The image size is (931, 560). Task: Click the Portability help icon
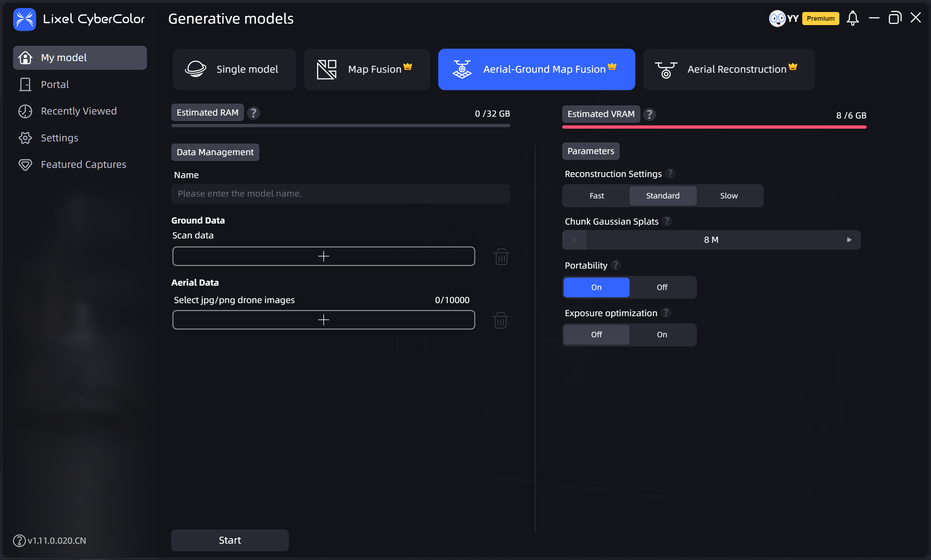tap(616, 265)
